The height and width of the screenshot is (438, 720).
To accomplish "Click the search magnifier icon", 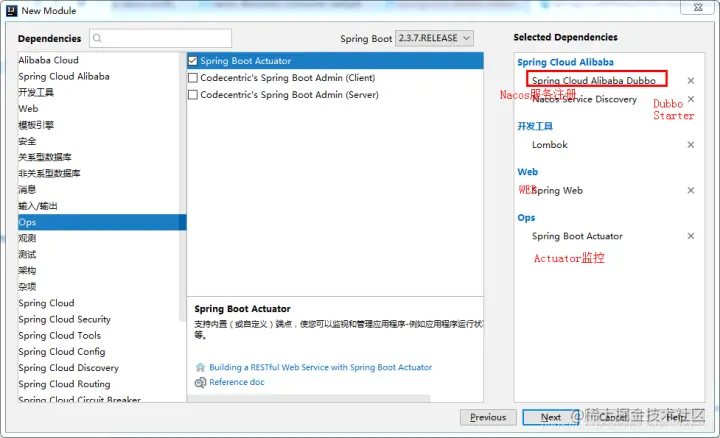I will pyautogui.click(x=97, y=38).
